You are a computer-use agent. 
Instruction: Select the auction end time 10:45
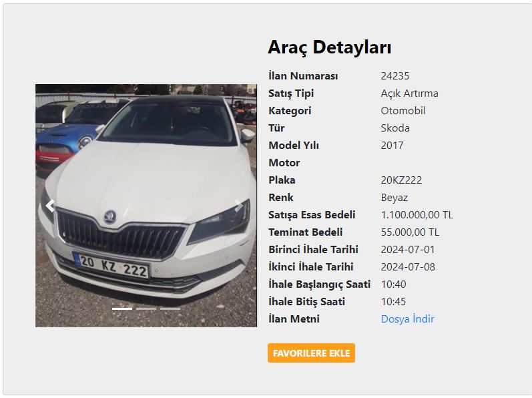click(393, 301)
